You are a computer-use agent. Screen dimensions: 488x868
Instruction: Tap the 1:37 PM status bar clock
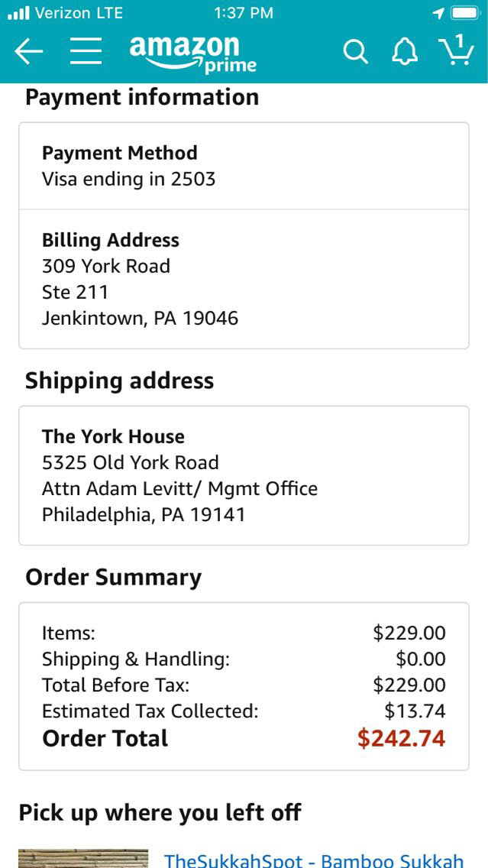tap(244, 13)
